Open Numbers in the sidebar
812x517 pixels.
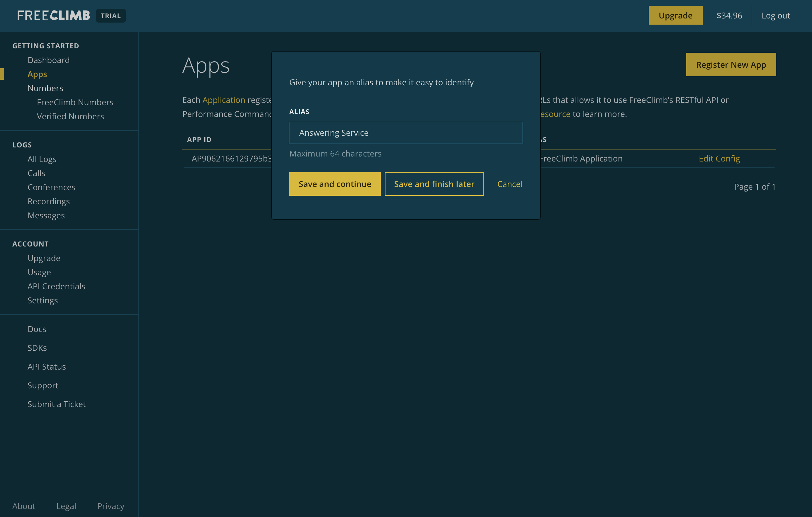[45, 88]
